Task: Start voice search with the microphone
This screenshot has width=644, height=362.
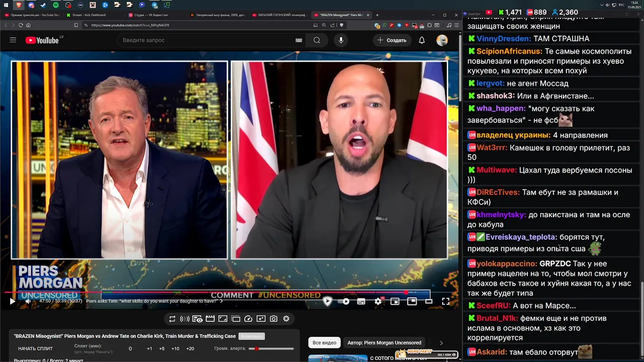Action: pyautogui.click(x=341, y=40)
